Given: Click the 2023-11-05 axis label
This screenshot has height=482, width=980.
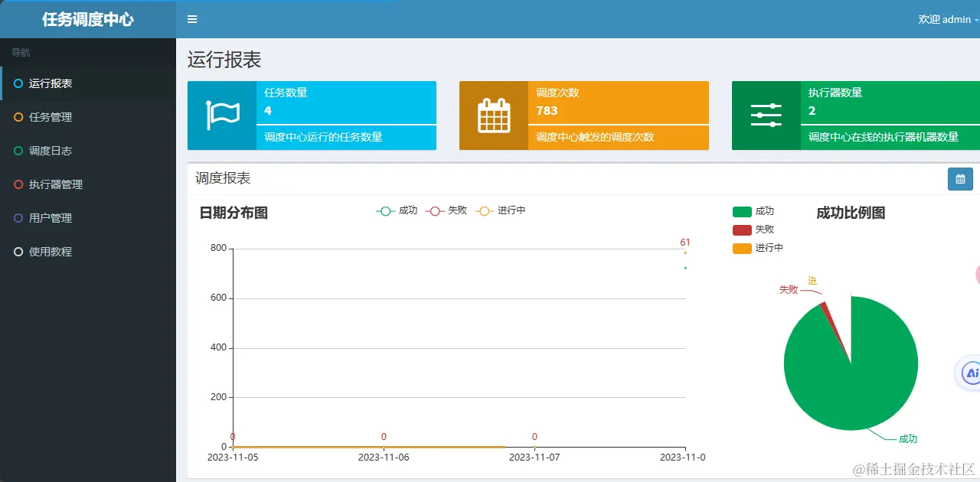Looking at the screenshot, I should [x=233, y=458].
